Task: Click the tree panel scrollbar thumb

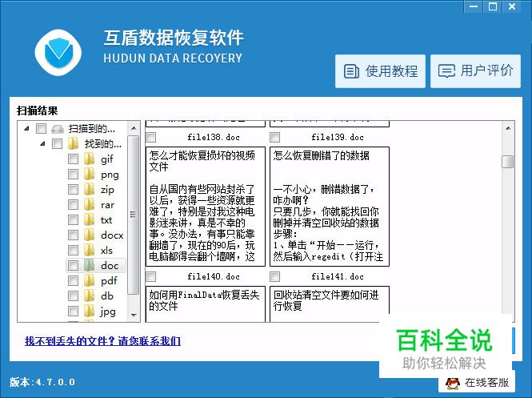Action: [134, 215]
